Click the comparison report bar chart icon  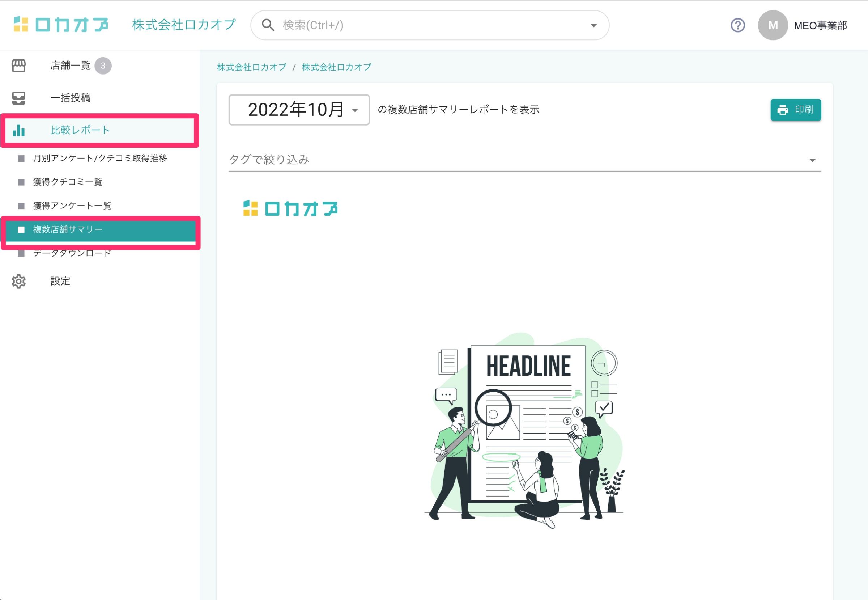click(x=18, y=130)
